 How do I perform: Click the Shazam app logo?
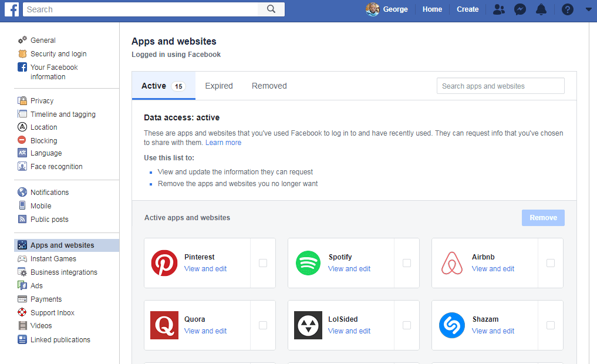click(x=452, y=325)
